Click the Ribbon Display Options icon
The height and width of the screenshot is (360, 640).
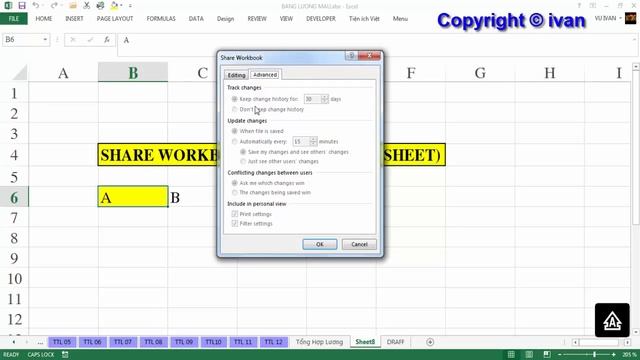[x=593, y=6]
